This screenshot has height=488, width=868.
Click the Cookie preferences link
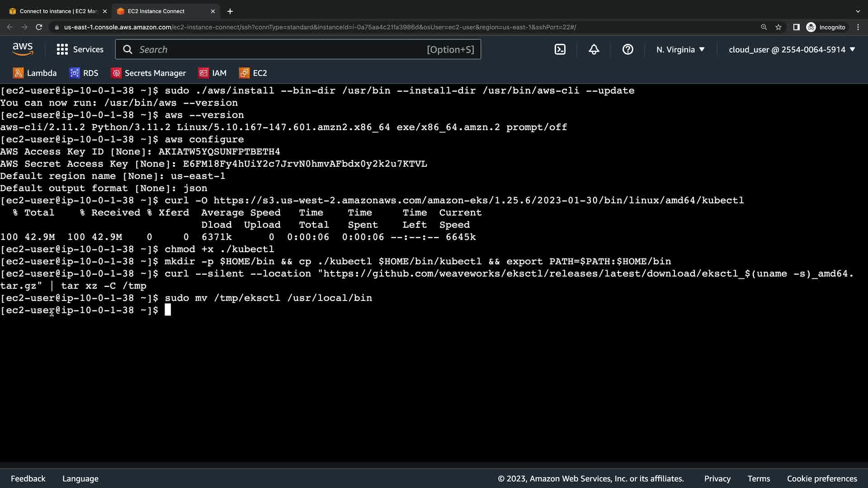821,479
